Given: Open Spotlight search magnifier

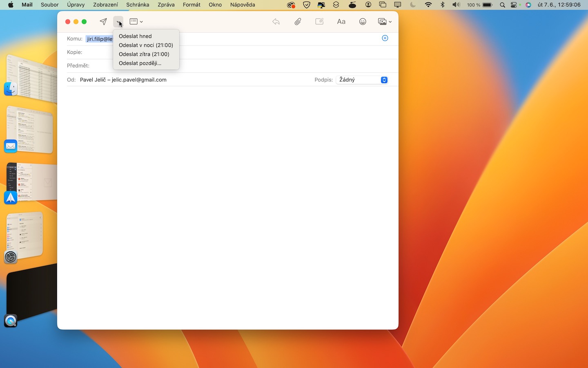Looking at the screenshot, I should 502,5.
